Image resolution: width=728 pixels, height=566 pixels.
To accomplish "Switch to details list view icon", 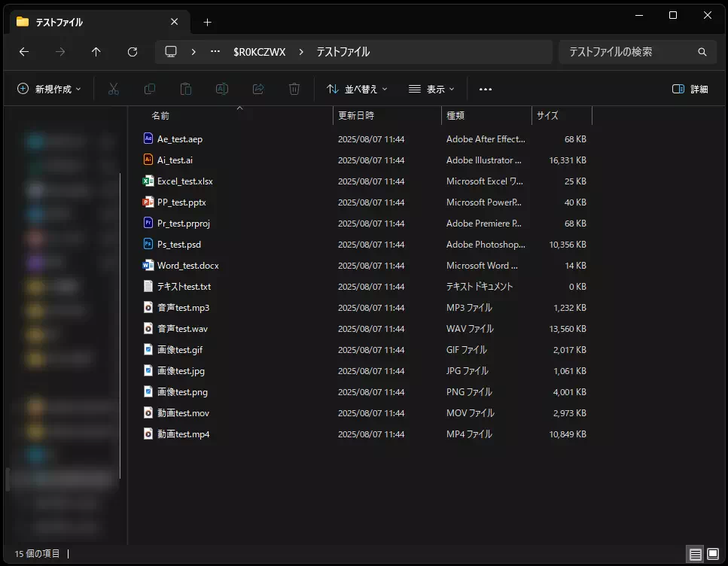I will (x=695, y=554).
